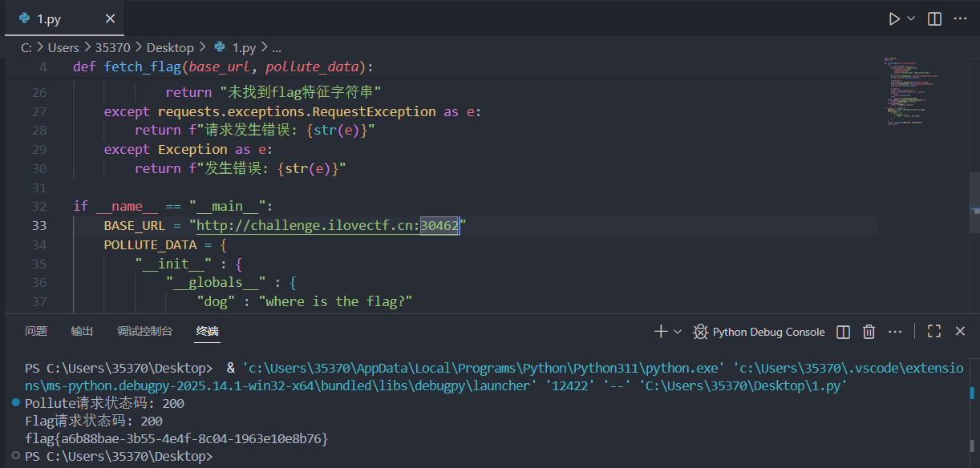980x468 pixels.
Task: Click the Run Python File play icon
Action: [894, 18]
